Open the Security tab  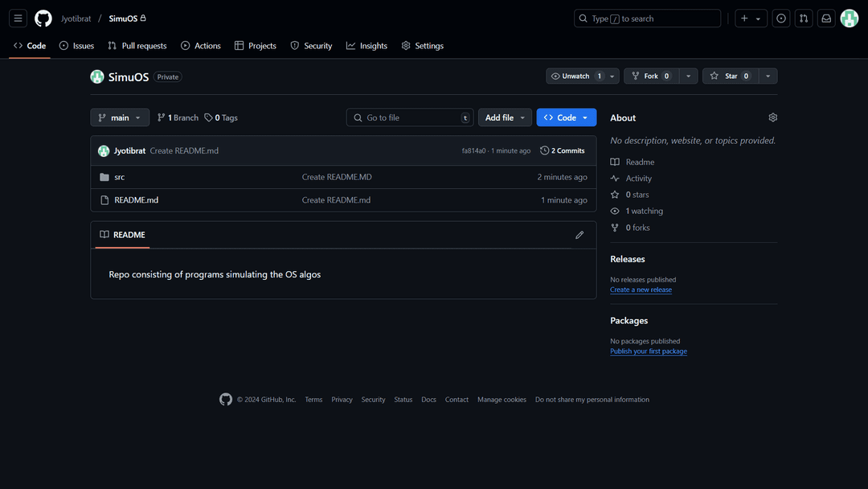[x=311, y=45]
